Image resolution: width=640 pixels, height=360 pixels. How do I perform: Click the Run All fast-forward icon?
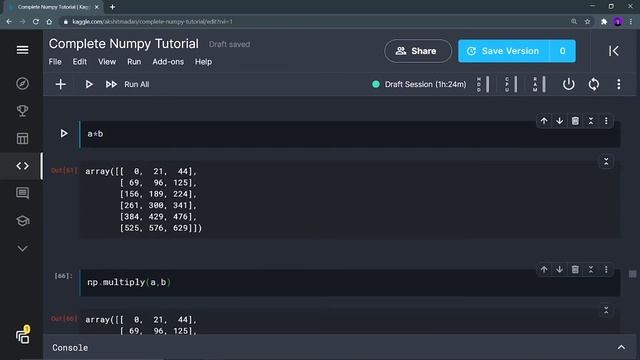click(111, 84)
